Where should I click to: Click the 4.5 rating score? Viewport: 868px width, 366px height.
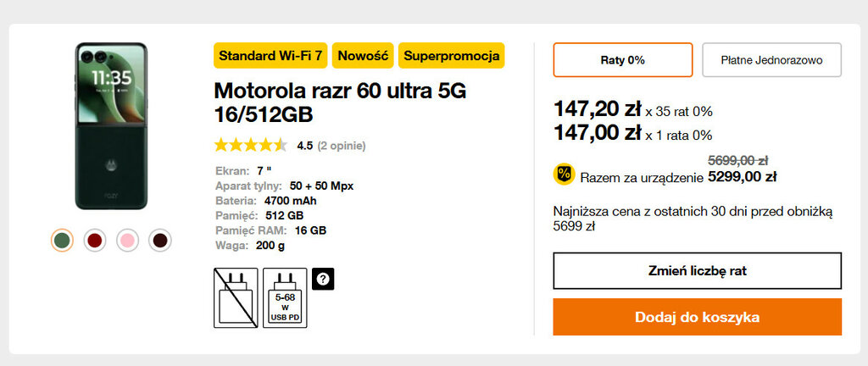pos(305,146)
